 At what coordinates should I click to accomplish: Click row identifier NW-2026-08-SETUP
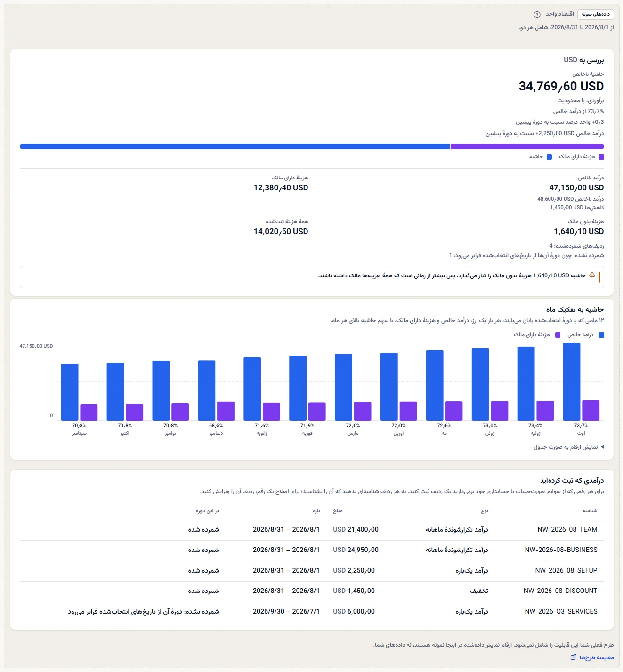click(x=566, y=571)
